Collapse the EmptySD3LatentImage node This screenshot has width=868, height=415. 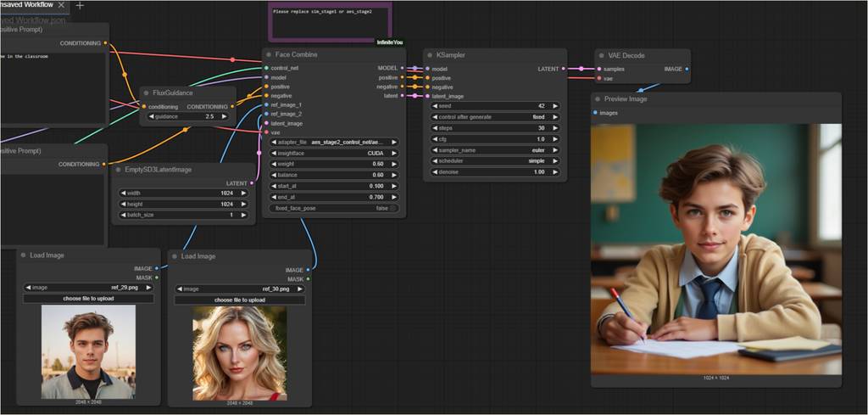click(x=118, y=169)
